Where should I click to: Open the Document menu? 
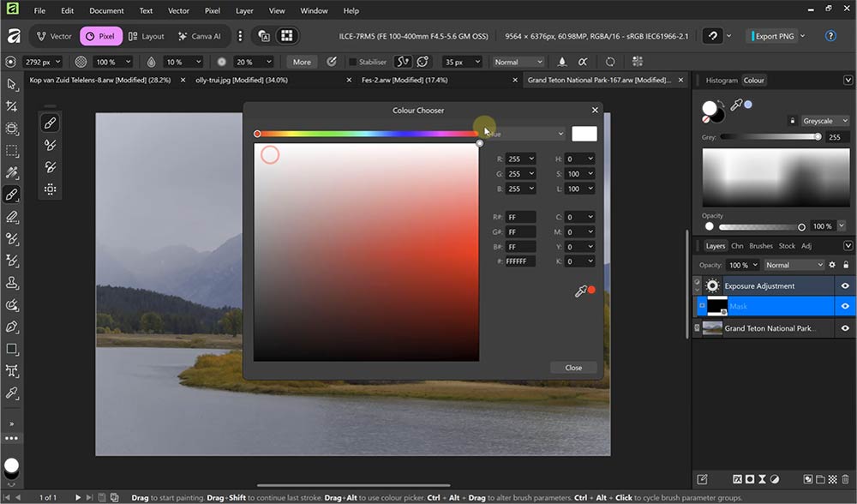pos(105,10)
